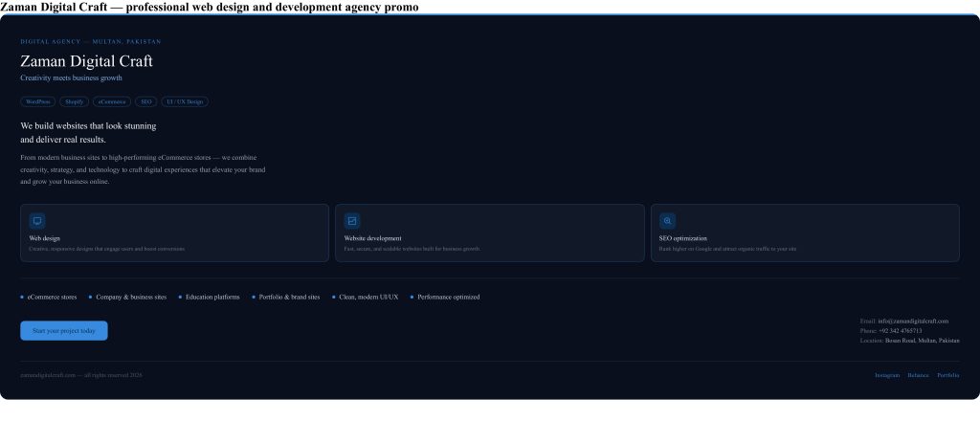The height and width of the screenshot is (443, 980).
Task: Choose the SEO tag pill
Action: [x=146, y=101]
